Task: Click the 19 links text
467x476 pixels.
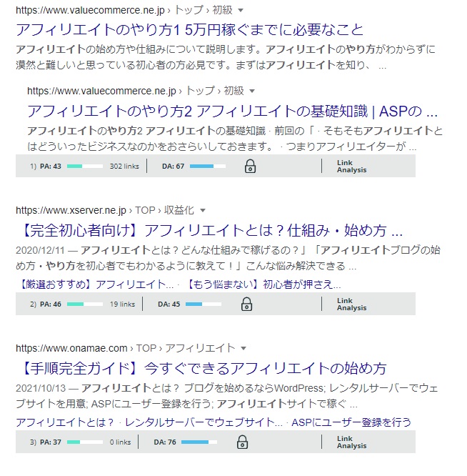Action: tap(123, 304)
